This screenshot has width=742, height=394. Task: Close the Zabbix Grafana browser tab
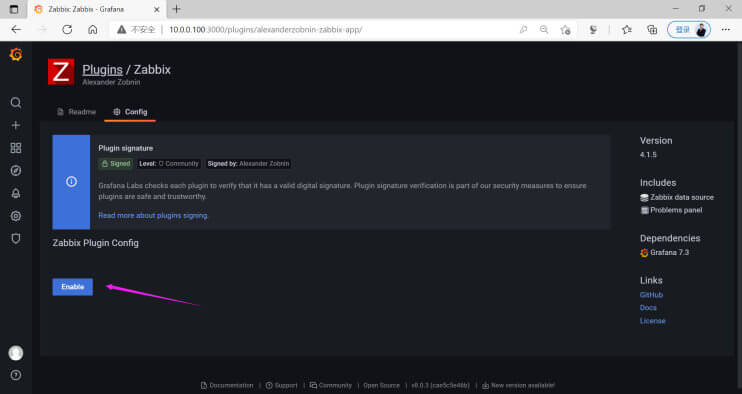click(157, 9)
